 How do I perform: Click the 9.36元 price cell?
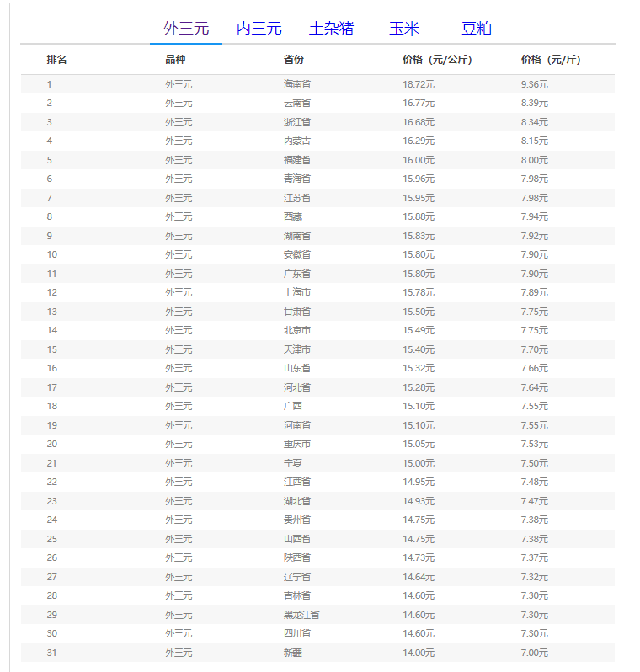pyautogui.click(x=535, y=84)
